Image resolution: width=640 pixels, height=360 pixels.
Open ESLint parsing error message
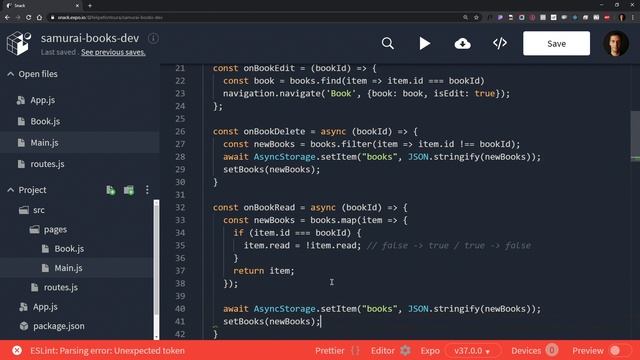click(107, 351)
